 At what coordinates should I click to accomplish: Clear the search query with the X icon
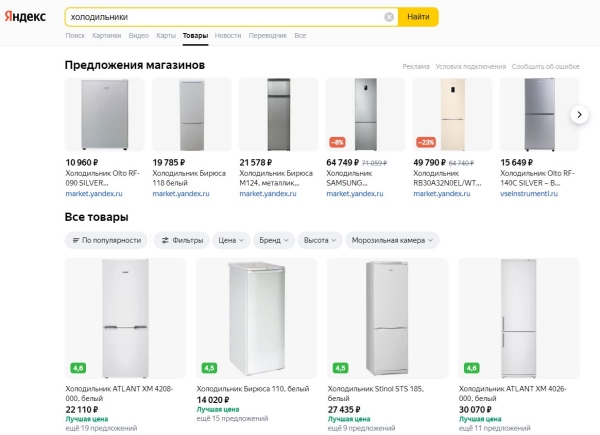coord(389,17)
